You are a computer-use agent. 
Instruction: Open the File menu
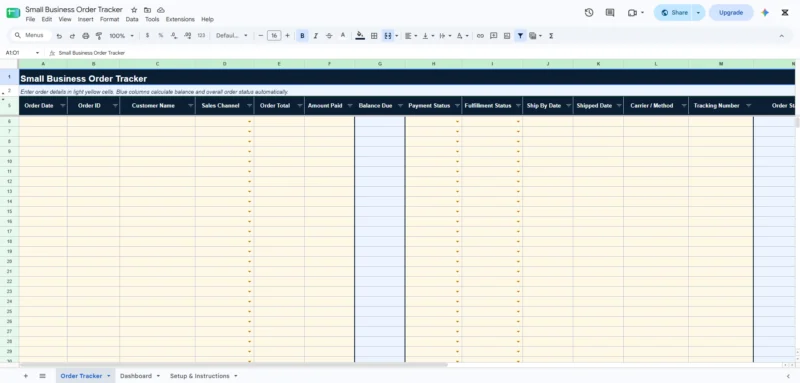[30, 19]
